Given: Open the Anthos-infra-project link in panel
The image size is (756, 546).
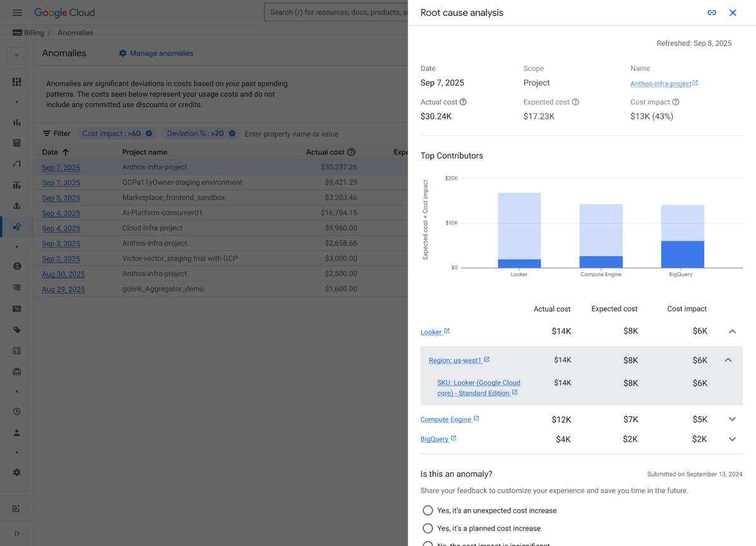Looking at the screenshot, I should tap(661, 82).
